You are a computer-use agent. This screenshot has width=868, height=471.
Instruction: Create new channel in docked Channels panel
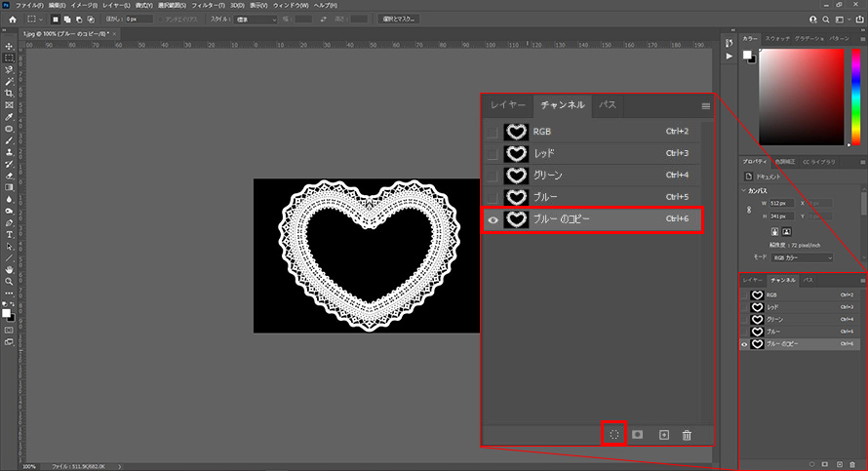coord(839,464)
